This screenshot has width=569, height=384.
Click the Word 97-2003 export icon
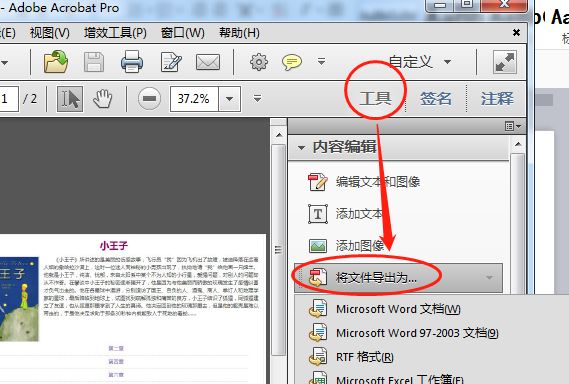click(318, 333)
